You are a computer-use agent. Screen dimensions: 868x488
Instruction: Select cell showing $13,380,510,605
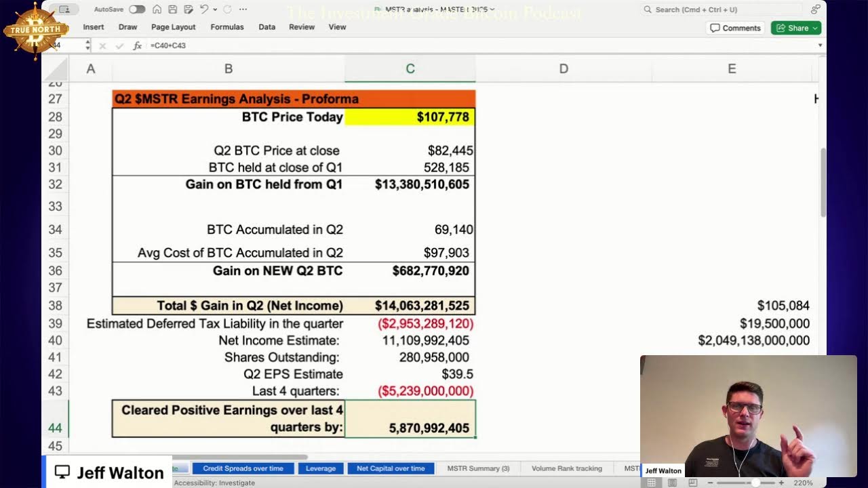coord(410,184)
